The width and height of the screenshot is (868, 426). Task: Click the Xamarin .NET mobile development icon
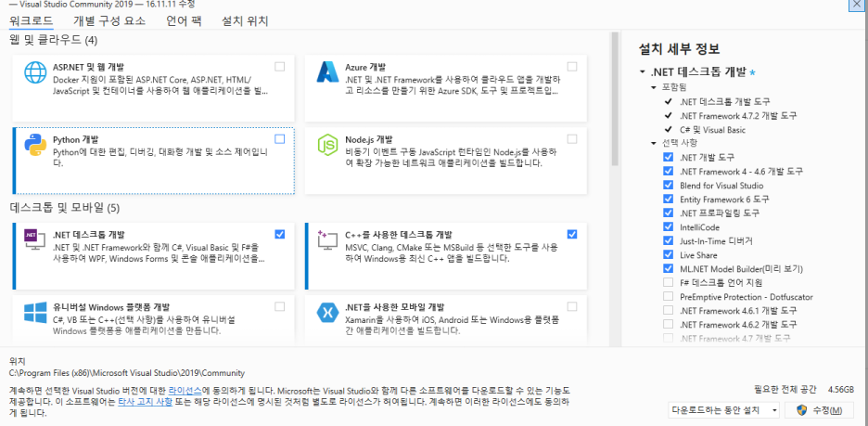(327, 313)
